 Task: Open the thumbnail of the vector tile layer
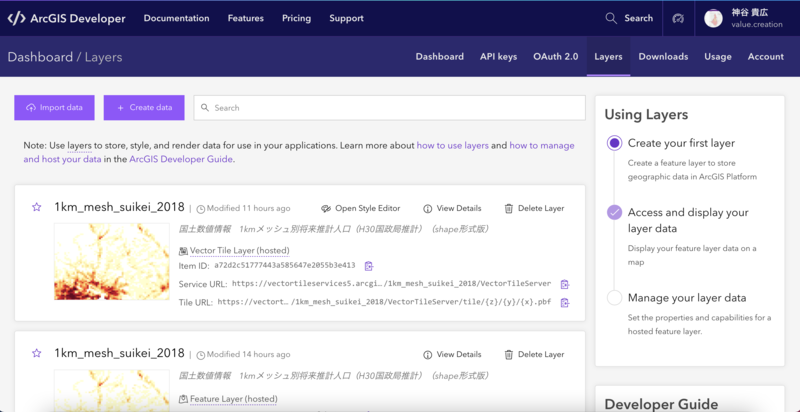tap(112, 261)
